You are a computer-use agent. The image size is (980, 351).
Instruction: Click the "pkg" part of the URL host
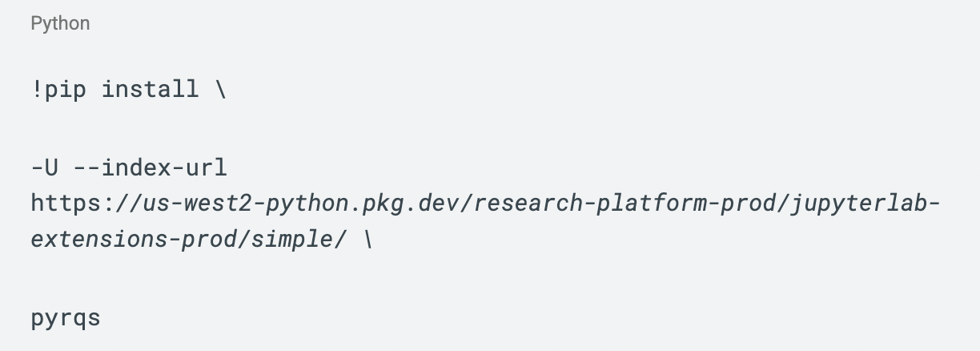pos(380,204)
